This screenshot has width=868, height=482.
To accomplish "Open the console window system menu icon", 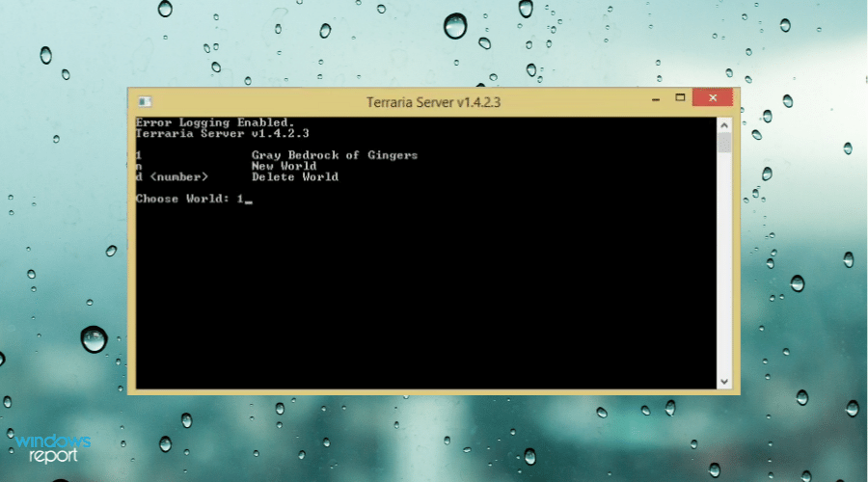I will (x=145, y=101).
